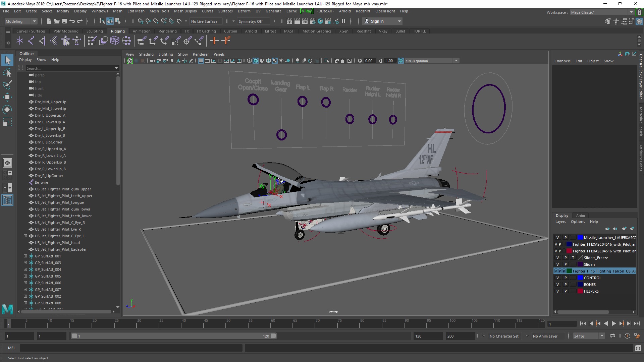Expand the GP_SurfAtt_005 outliner node
Viewport: 644px width, 362px height.
point(25,276)
